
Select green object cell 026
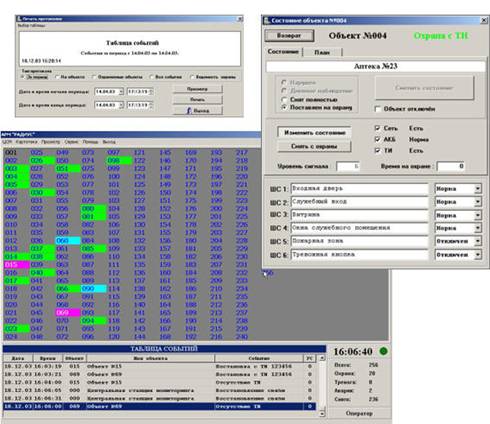(42, 161)
